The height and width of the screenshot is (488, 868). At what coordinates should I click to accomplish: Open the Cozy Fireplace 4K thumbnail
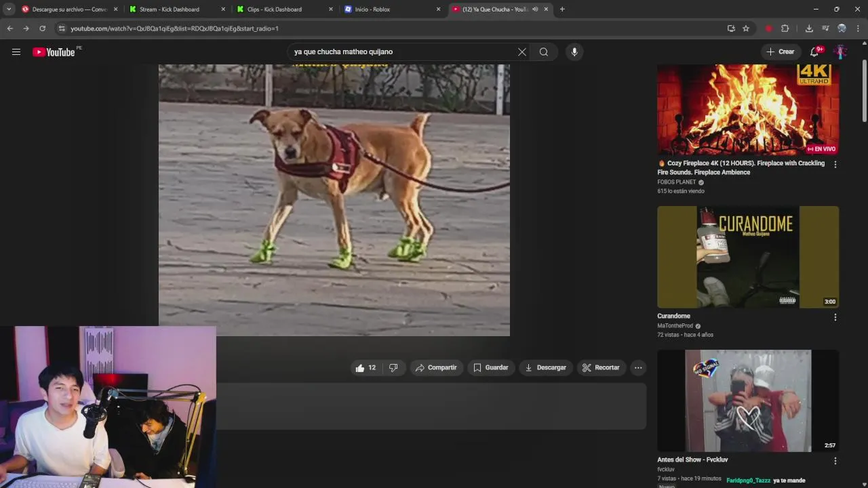[x=748, y=110]
